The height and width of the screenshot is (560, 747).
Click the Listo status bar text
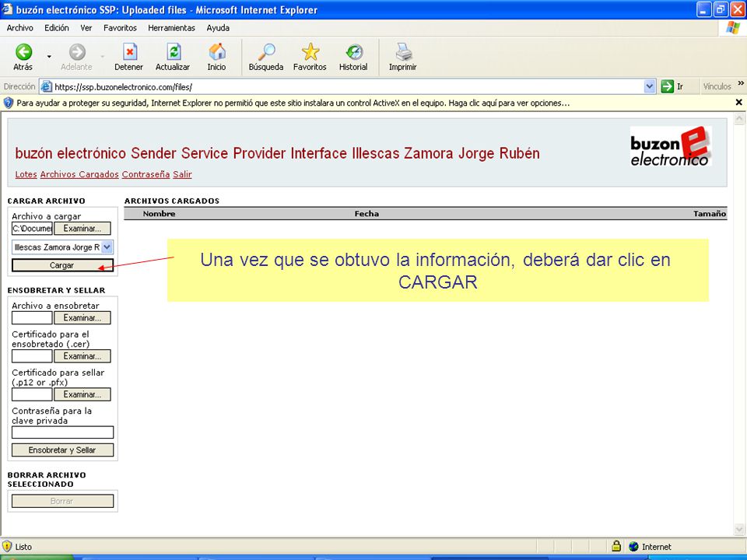[23, 547]
